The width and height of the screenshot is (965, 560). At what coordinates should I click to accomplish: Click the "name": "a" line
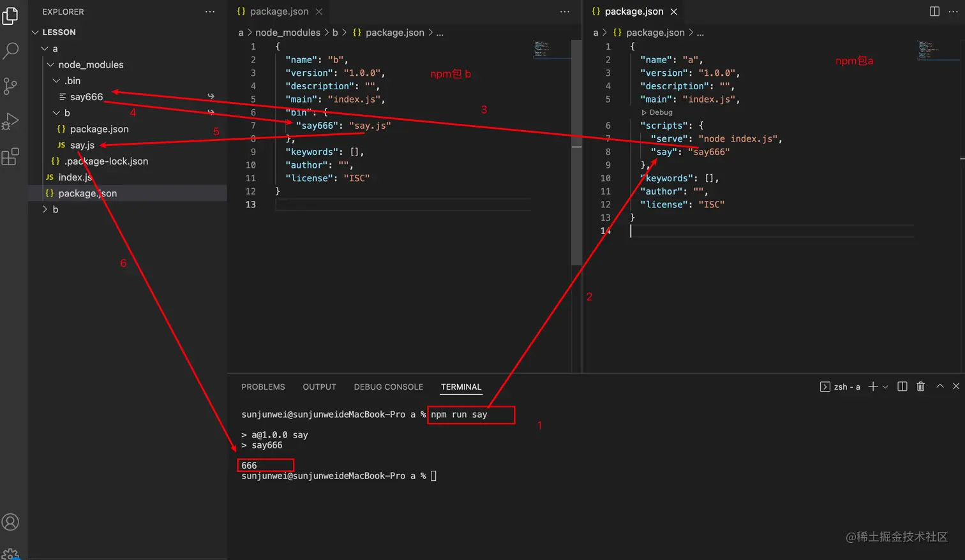pyautogui.click(x=671, y=60)
